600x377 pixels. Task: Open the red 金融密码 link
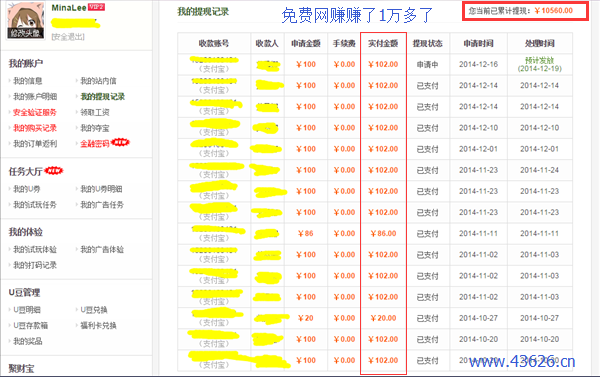click(95, 144)
